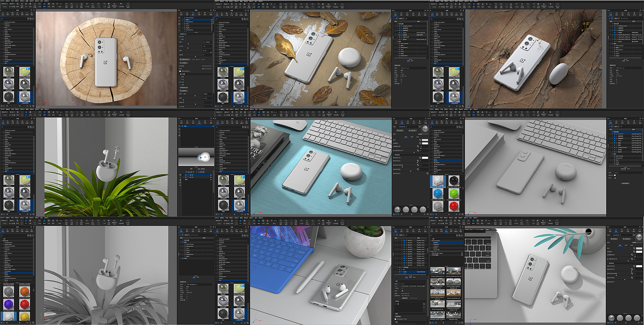Image resolution: width=644 pixels, height=325 pixels.
Task: Open library Environments tab icon, wood stump window
Action: pyautogui.click(x=17, y=13)
